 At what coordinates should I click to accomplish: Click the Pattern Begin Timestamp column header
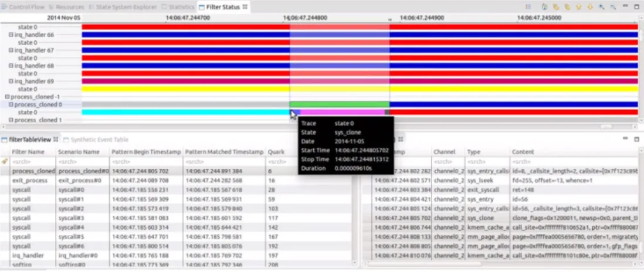pos(146,152)
